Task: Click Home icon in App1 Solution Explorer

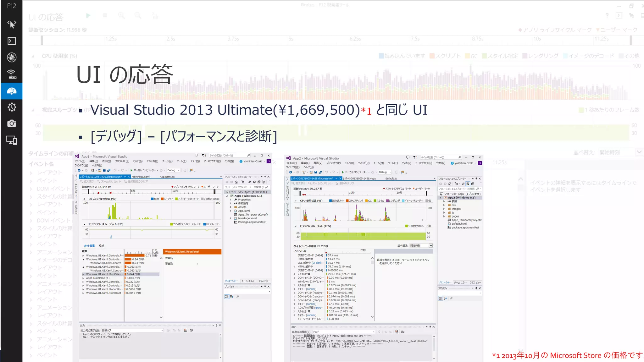Action: 236,182
